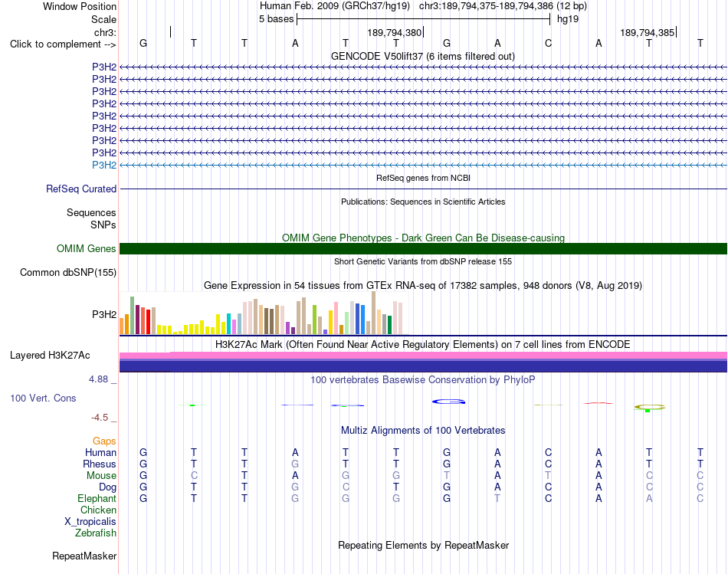The height and width of the screenshot is (574, 728).
Task: Select the Dog alignment row label
Action: [107, 487]
